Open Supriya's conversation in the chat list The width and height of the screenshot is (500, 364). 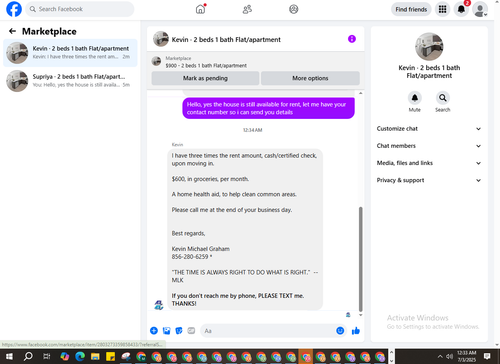pos(70,81)
